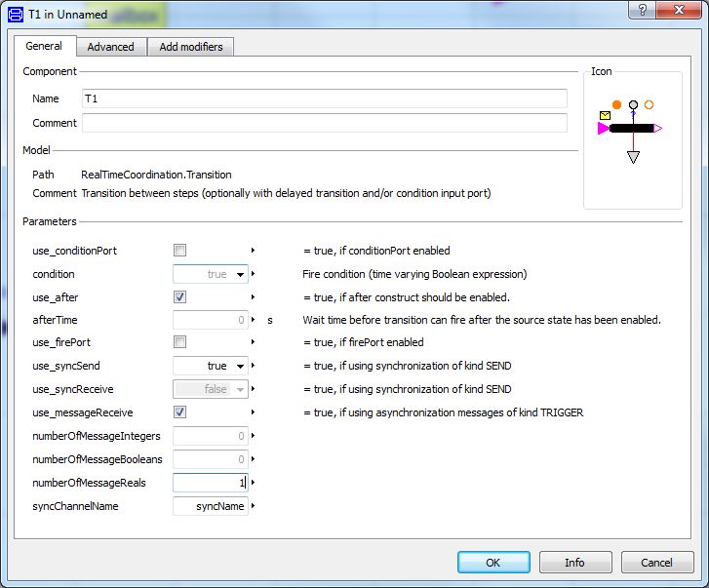
Task: Click arrow beside syncChannelName field
Action: pos(254,506)
